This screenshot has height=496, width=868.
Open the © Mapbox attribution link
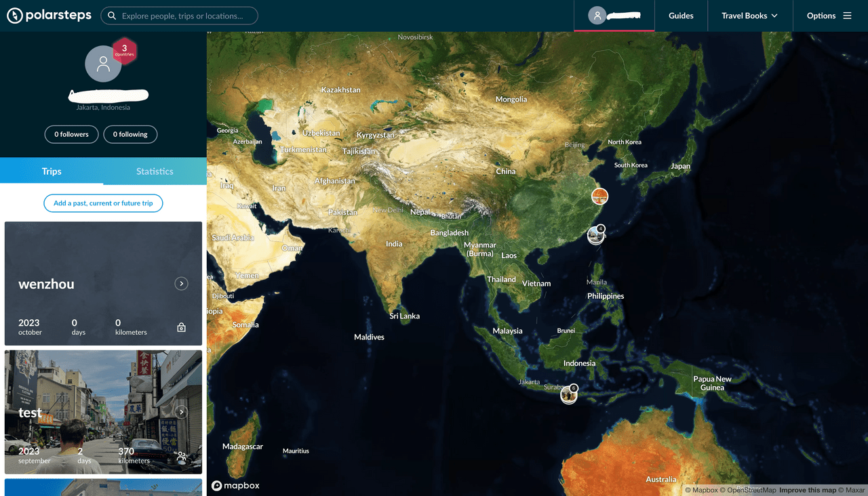pos(701,490)
